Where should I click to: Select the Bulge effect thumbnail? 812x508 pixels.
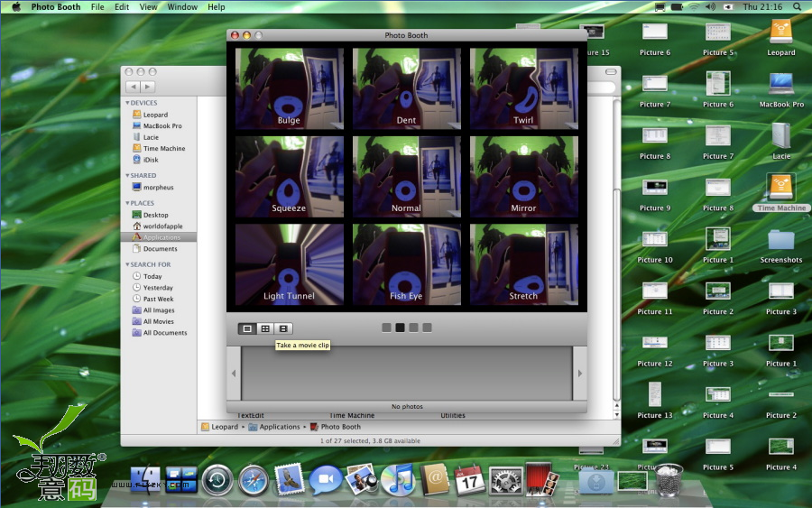289,88
